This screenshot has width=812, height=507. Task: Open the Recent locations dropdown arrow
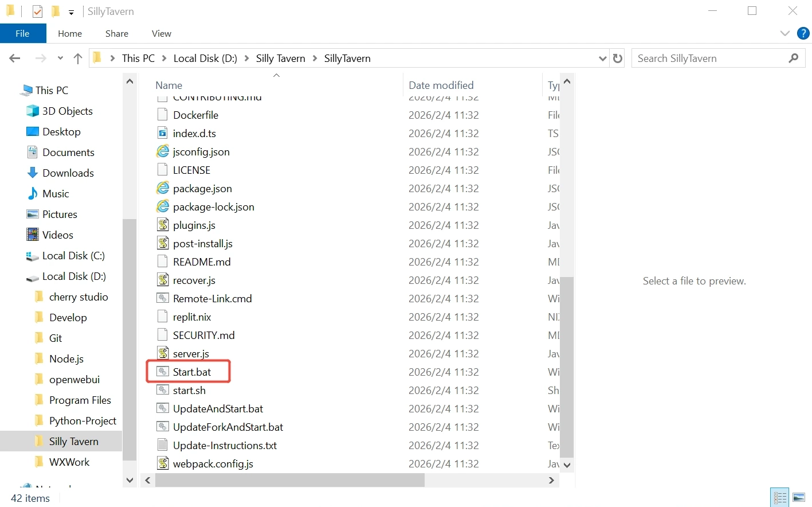pyautogui.click(x=60, y=58)
